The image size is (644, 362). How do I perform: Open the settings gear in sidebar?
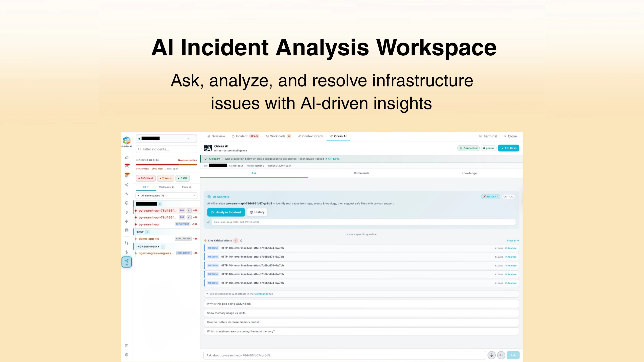pyautogui.click(x=127, y=355)
